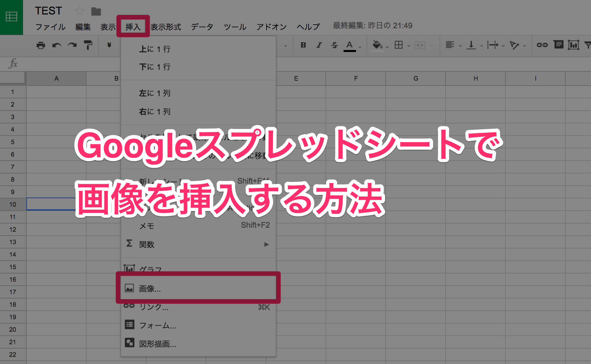Open horizontal align dropdown
Image resolution: width=591 pixels, height=364 pixels.
[x=453, y=45]
